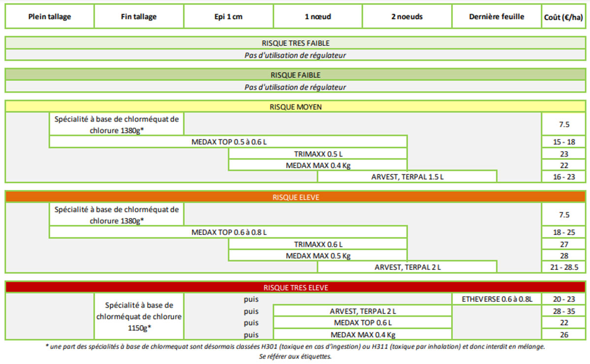Select 'puis' before MEDAX TOP 0.6 L
The height and width of the screenshot is (364, 590).
(251, 323)
